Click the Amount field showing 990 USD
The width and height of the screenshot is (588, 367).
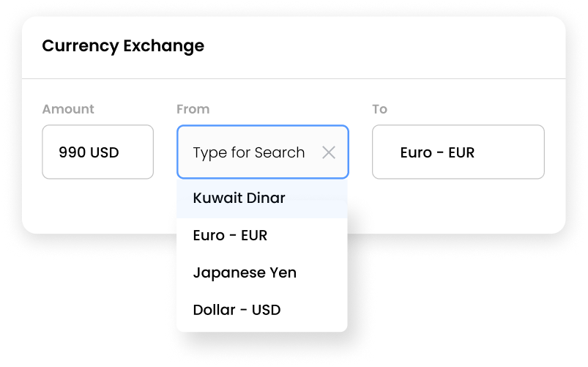pos(97,152)
